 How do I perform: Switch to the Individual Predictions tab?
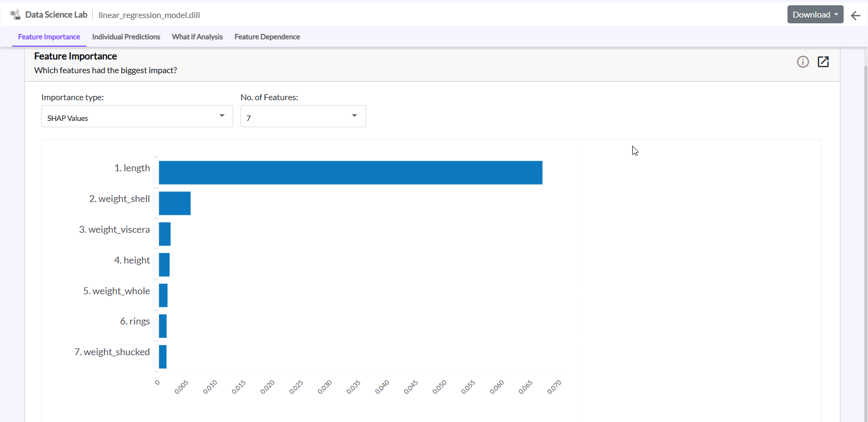pyautogui.click(x=126, y=37)
